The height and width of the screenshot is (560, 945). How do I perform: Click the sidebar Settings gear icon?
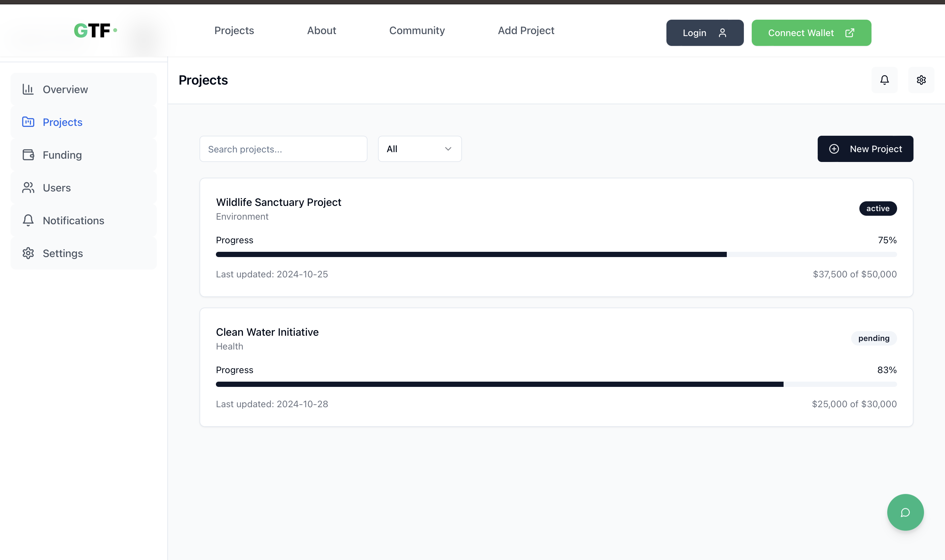(28, 253)
